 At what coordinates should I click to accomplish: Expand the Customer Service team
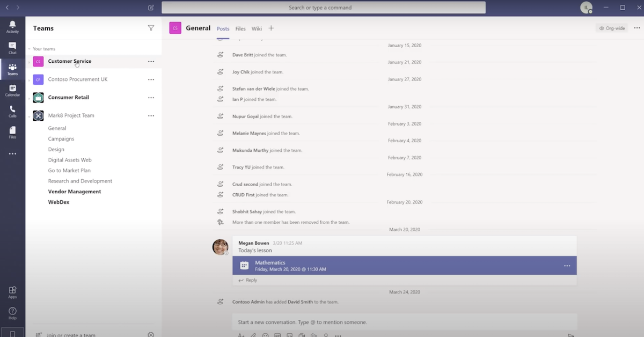pos(29,62)
